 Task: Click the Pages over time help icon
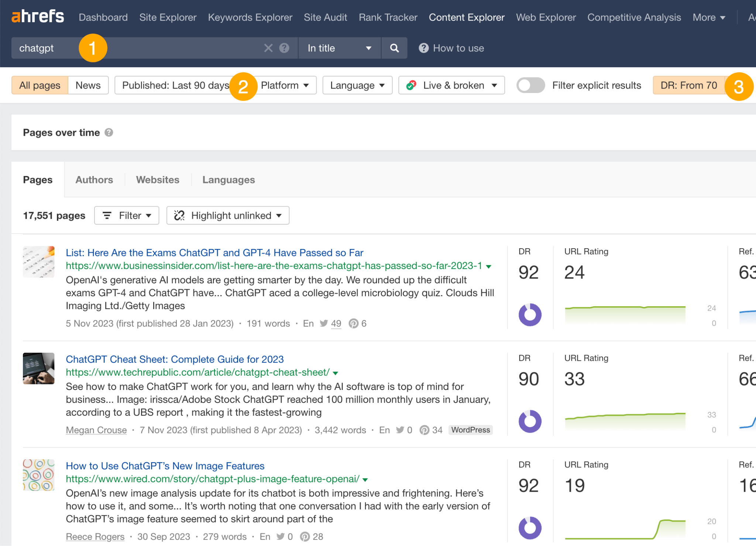[109, 132]
